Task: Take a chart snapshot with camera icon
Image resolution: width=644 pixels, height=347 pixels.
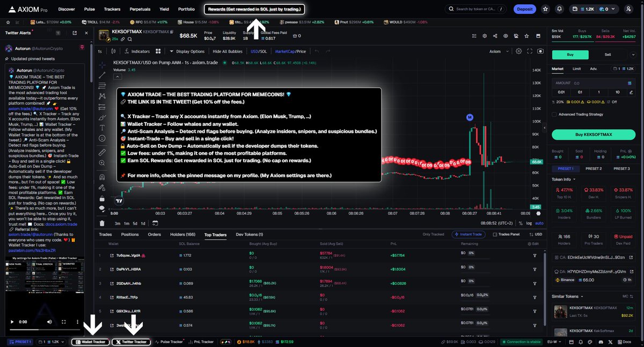Action: pos(540,51)
